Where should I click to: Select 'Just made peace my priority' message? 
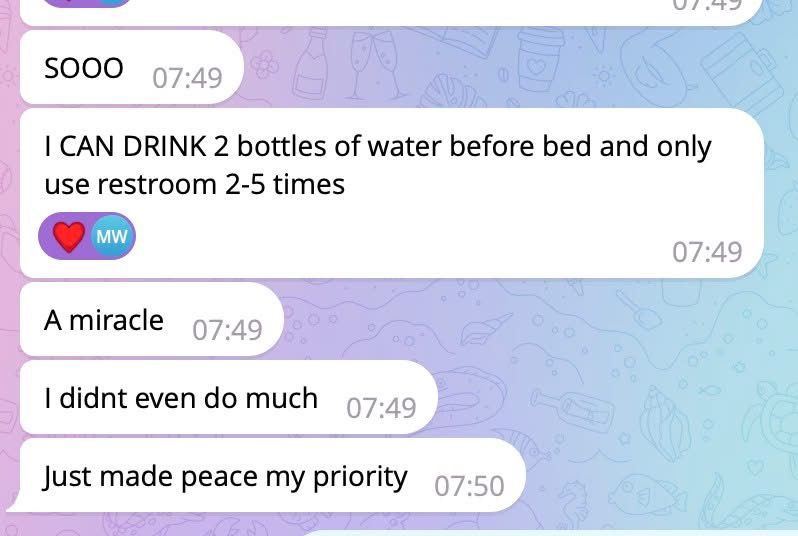tap(270, 475)
